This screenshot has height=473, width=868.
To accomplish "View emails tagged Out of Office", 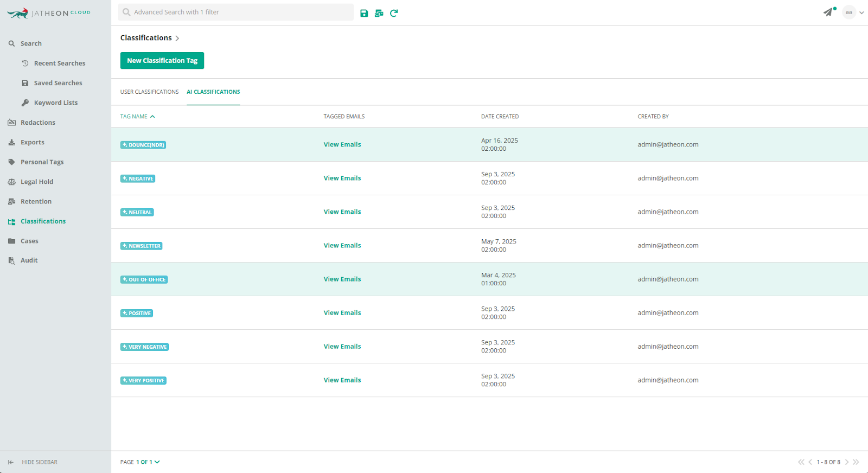I will click(x=342, y=279).
